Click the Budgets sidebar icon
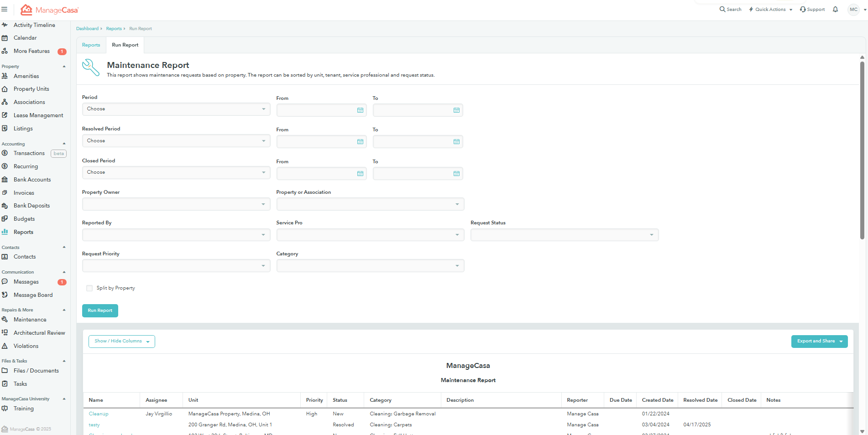 [5, 219]
